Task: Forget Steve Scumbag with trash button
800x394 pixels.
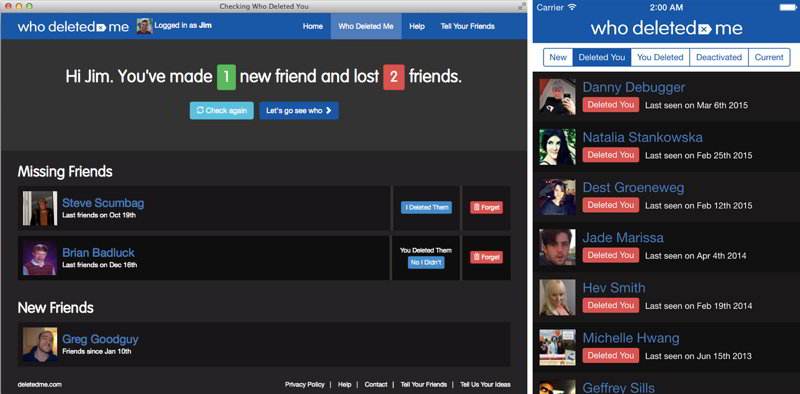Action: point(486,208)
